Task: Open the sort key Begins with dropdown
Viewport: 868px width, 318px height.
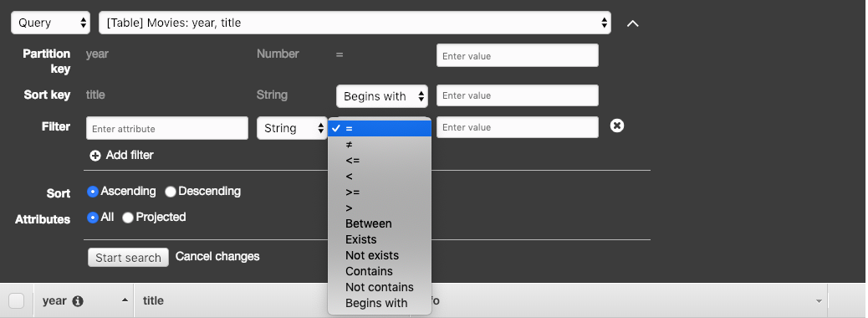Action: click(382, 96)
